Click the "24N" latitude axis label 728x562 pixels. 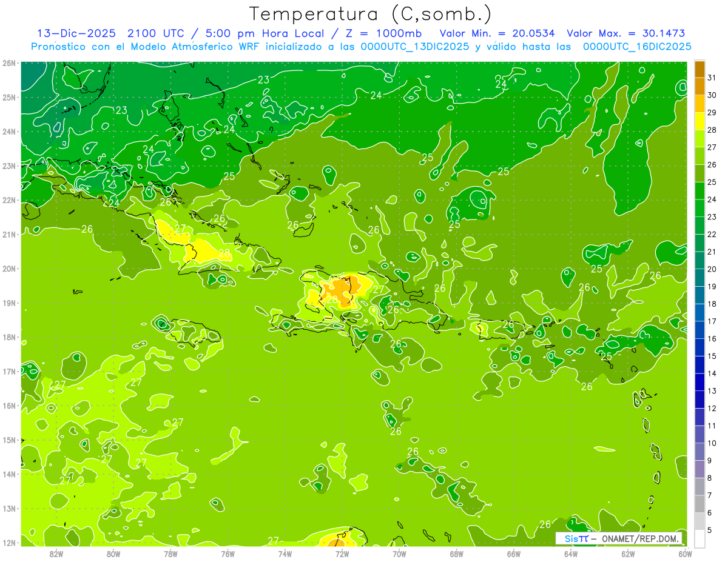point(9,132)
